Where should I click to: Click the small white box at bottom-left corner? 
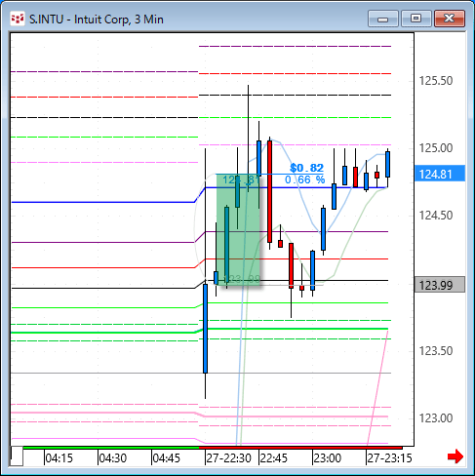[x=17, y=456]
